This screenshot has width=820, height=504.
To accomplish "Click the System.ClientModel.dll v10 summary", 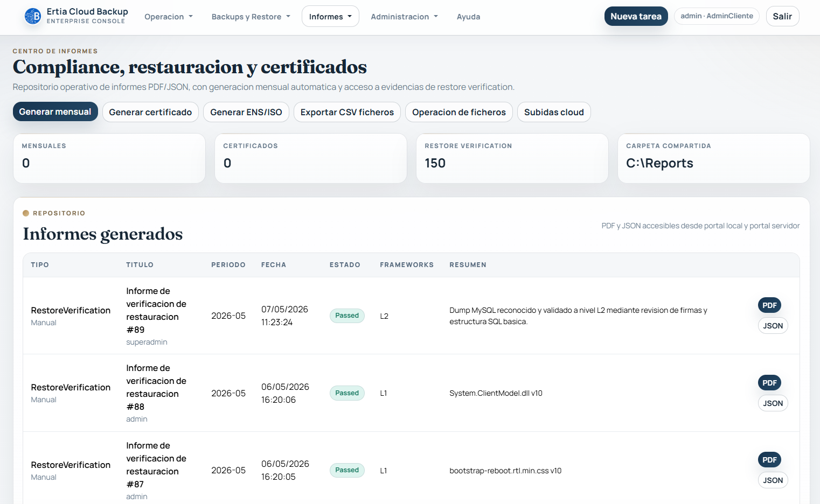I will tap(496, 393).
